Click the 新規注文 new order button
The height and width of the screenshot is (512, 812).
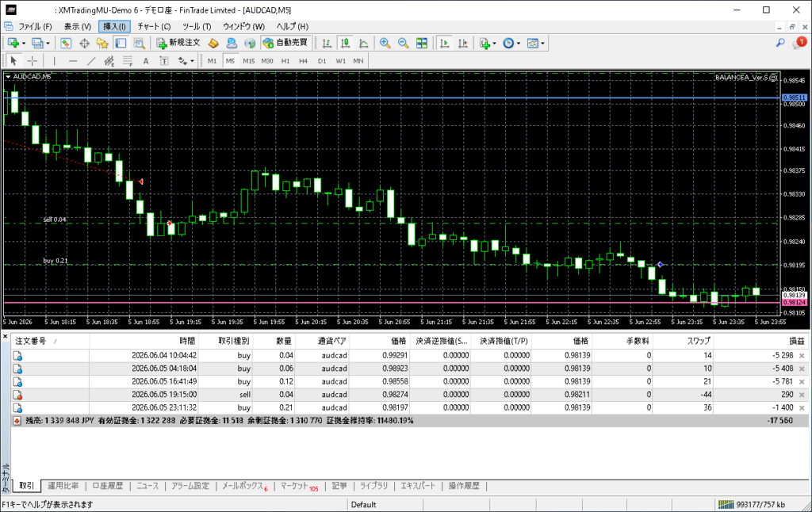pos(178,43)
